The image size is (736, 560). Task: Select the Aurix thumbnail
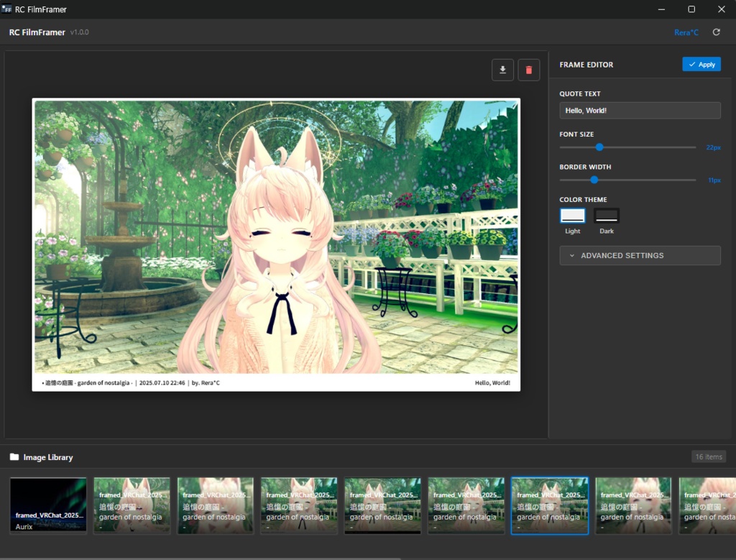point(47,505)
